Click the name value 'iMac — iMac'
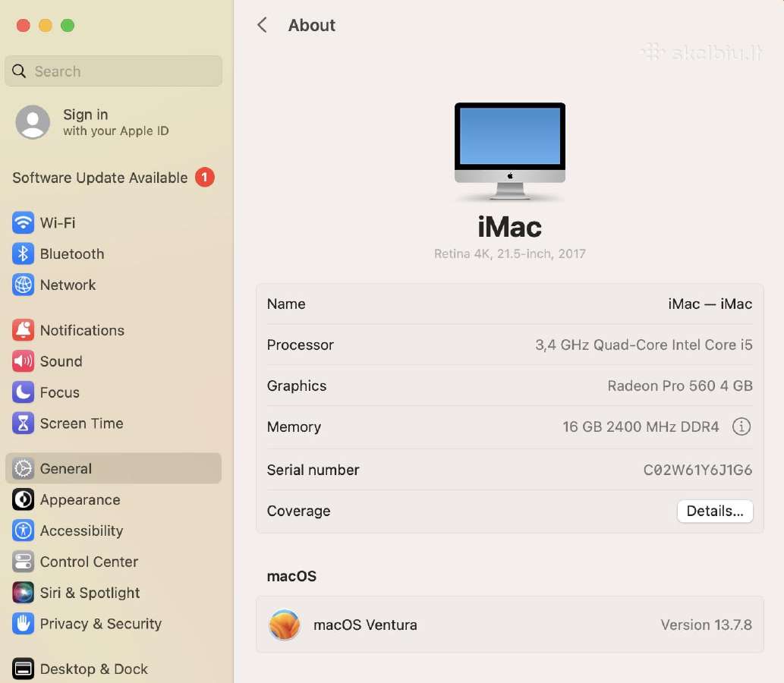Screen dimensions: 784x683 (x=710, y=304)
